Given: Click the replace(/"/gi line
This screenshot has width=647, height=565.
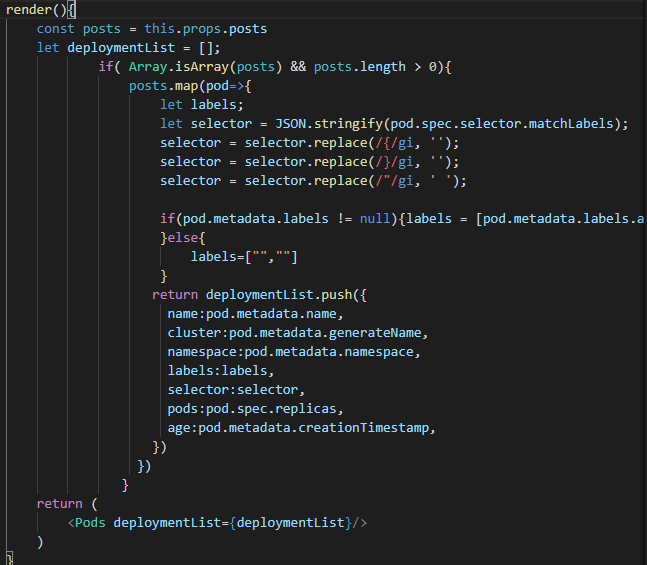Looking at the screenshot, I should click(313, 181).
